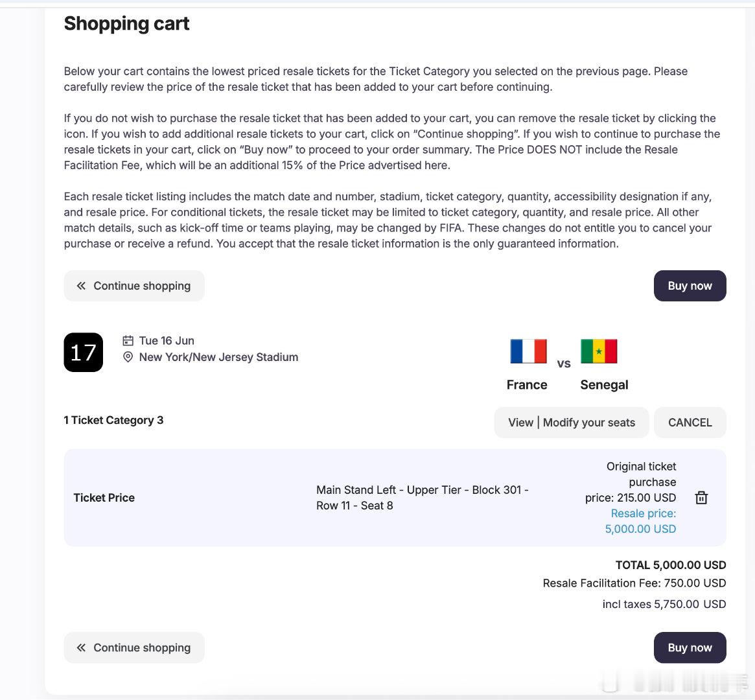The image size is (755, 700).
Task: Click the blue Resale price 5,000.00 USD text
Action: click(x=640, y=521)
